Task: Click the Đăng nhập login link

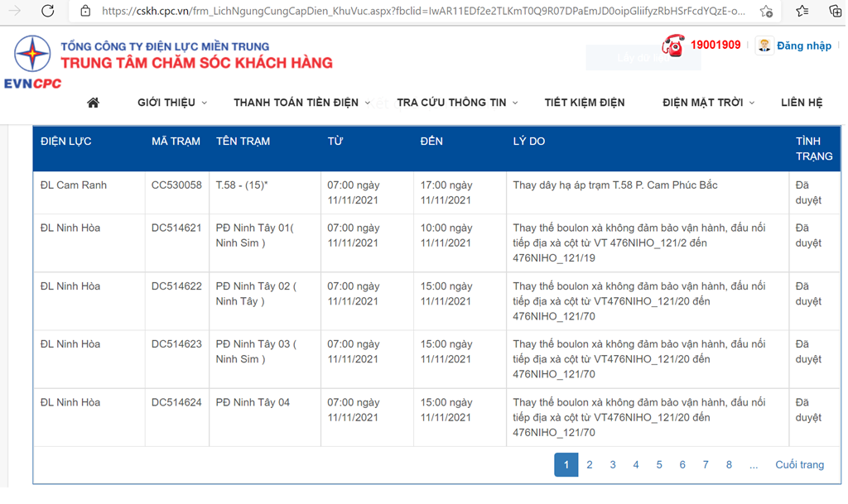Action: [803, 46]
